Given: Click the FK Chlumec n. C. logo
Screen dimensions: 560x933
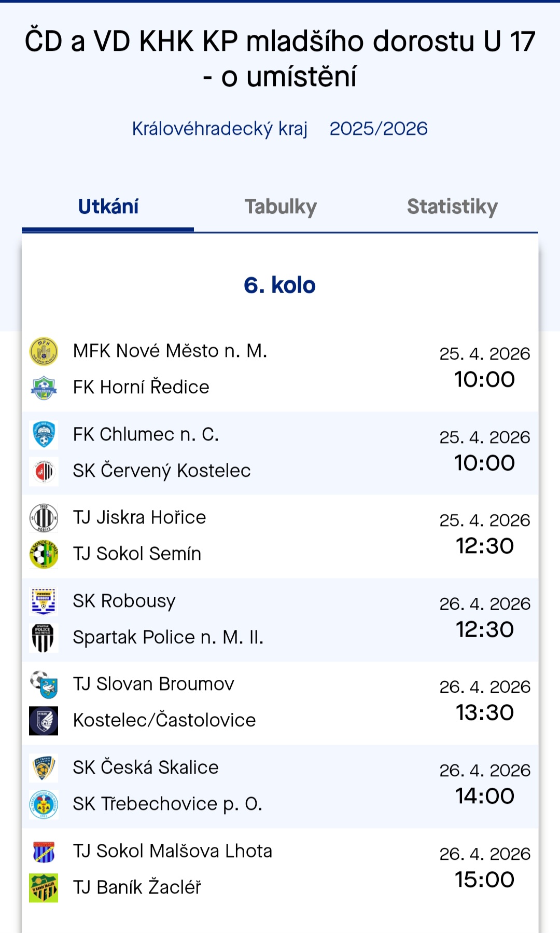Looking at the screenshot, I should tap(44, 435).
